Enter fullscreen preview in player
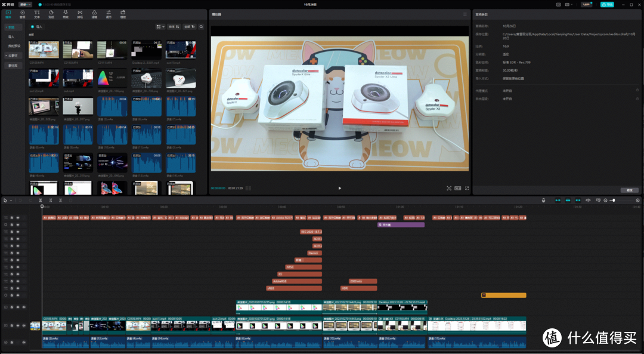Screen dimensions: 644x354 tap(467, 188)
